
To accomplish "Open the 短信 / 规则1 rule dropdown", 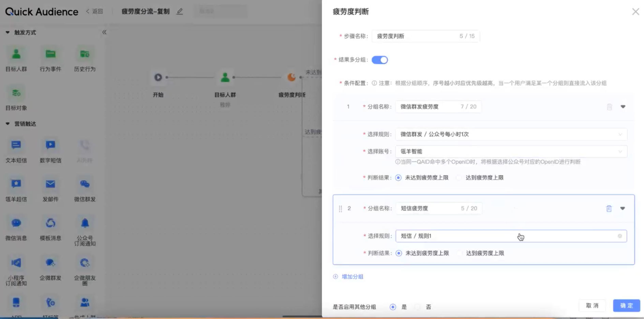I will tap(511, 236).
